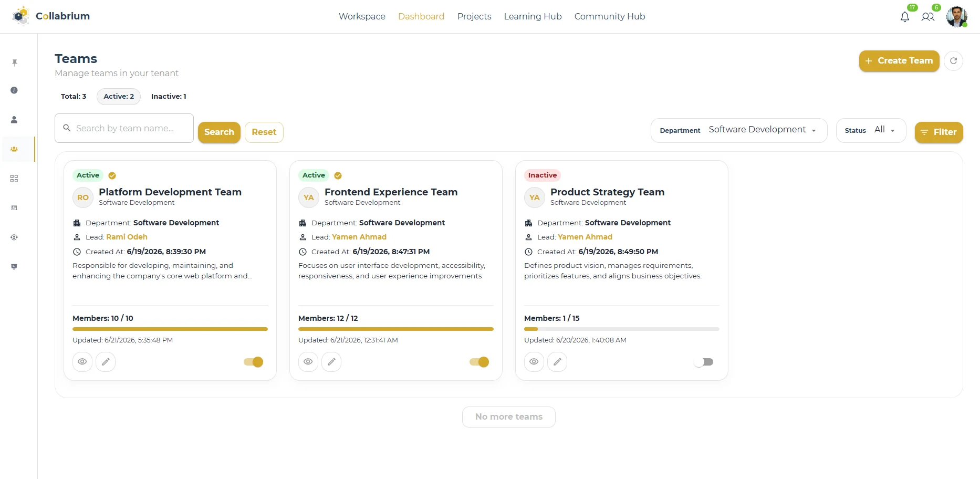The height and width of the screenshot is (479, 980).
Task: Go to Workspace
Action: click(x=362, y=16)
